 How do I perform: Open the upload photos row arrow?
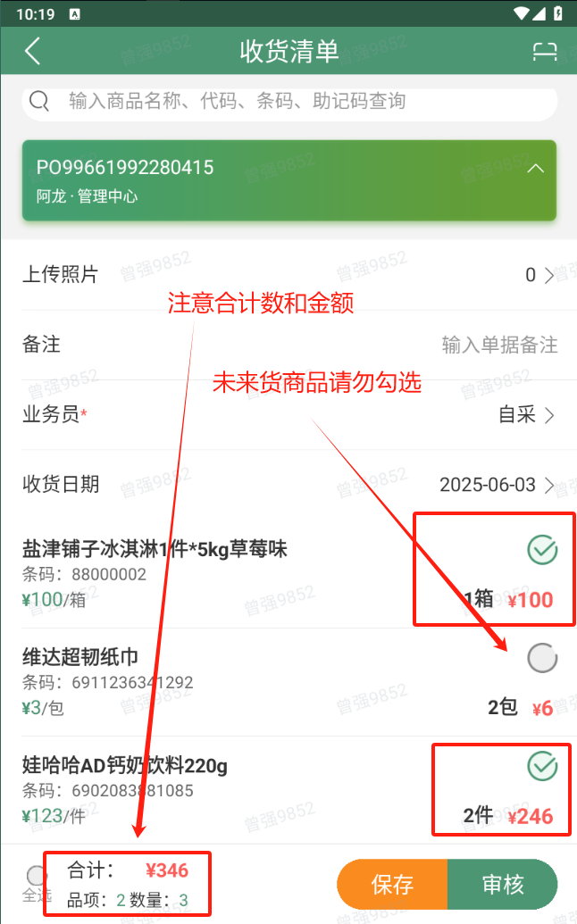pyautogui.click(x=548, y=275)
